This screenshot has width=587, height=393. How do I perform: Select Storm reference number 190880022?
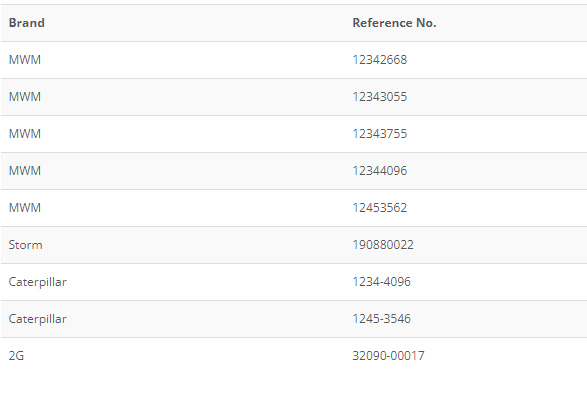(x=383, y=245)
